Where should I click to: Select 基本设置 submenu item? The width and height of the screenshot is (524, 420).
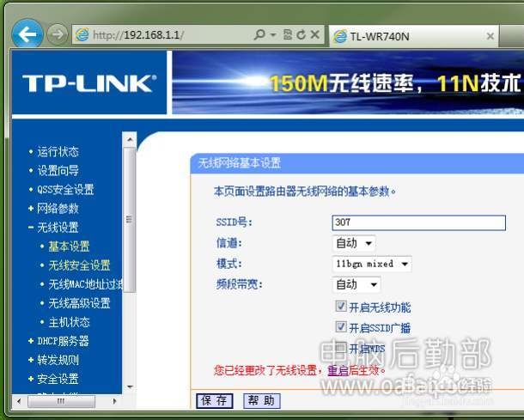[69, 247]
